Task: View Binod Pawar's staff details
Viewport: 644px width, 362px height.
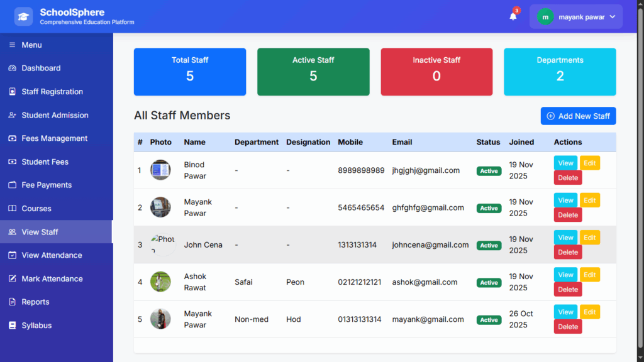Action: point(565,163)
